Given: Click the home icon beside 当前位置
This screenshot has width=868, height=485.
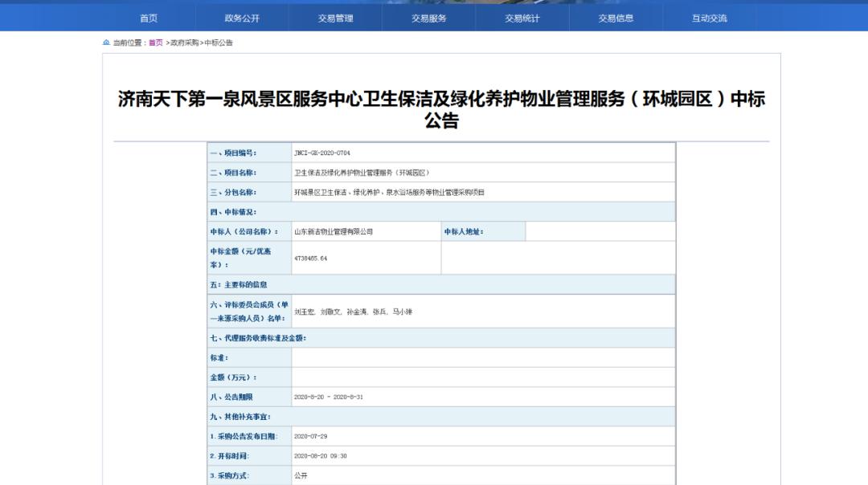Looking at the screenshot, I should [x=106, y=43].
